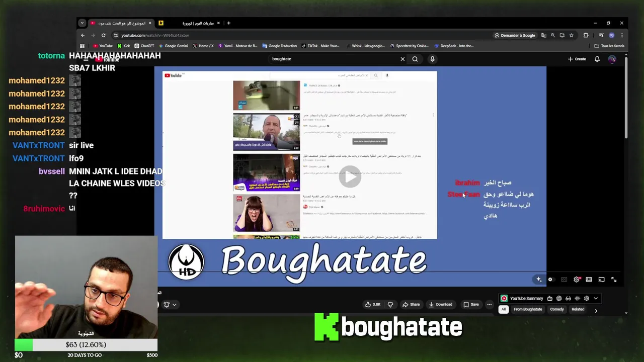Click Demander à Google button

click(x=515, y=35)
